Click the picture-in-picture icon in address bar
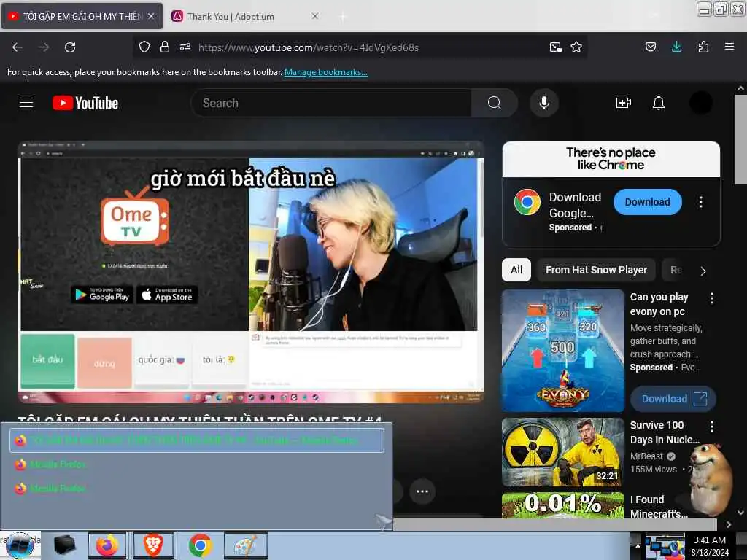This screenshot has height=560, width=747. point(555,47)
